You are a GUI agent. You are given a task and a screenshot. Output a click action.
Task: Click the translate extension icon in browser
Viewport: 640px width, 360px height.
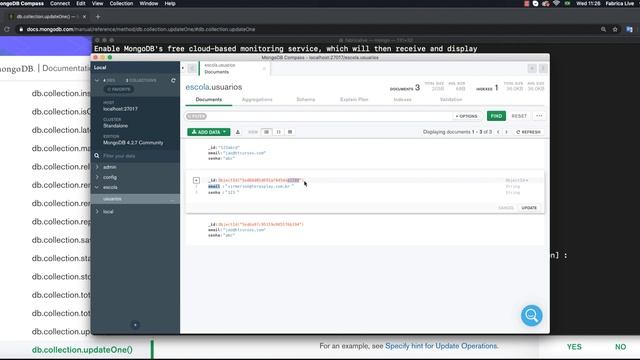tap(629, 29)
